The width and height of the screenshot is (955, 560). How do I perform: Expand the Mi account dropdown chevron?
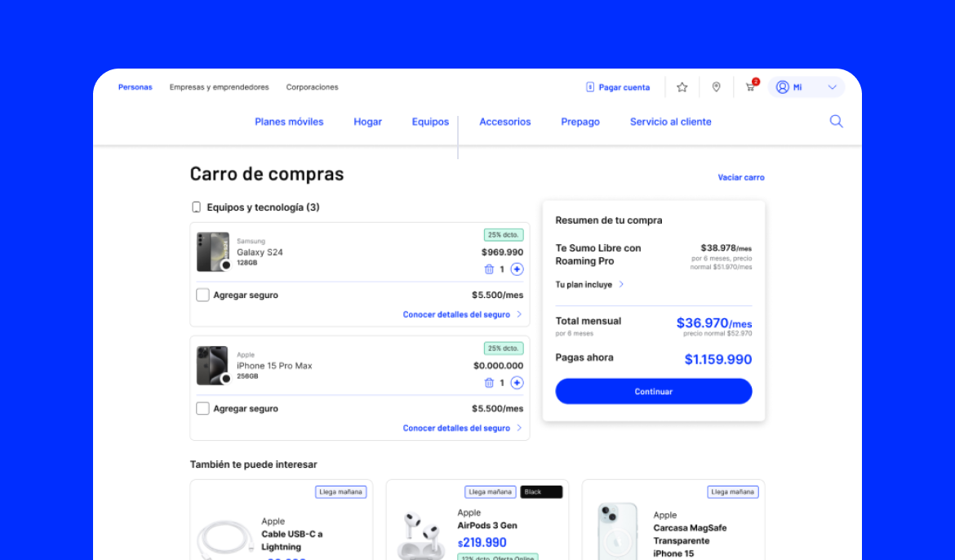point(833,87)
